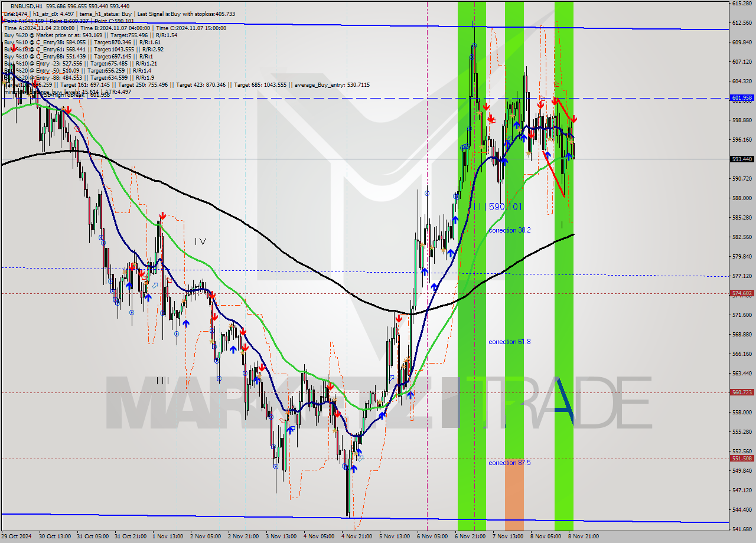Click the 615.280 price axis value

point(742,4)
